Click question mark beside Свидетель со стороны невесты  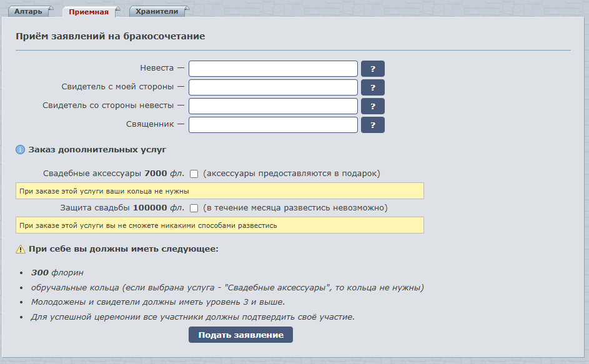(x=373, y=106)
